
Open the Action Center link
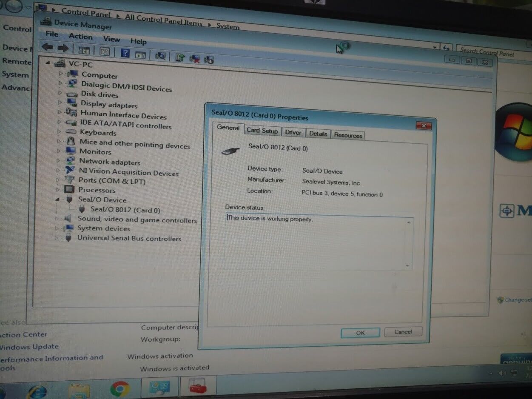[23, 335]
